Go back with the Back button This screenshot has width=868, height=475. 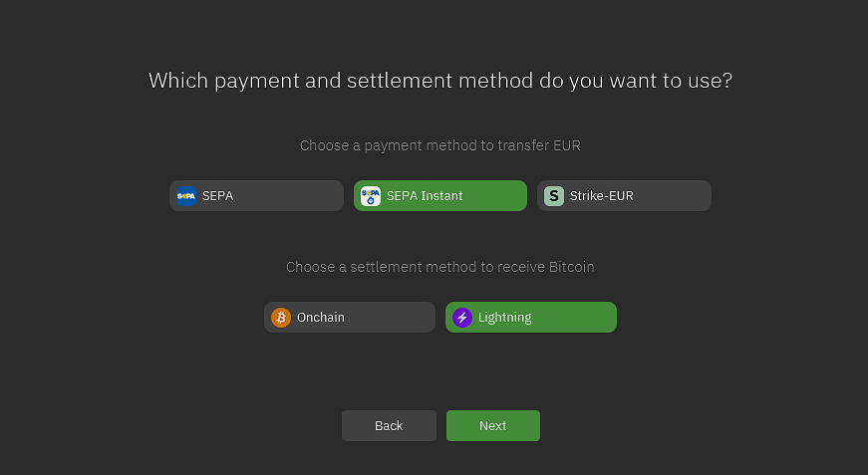point(389,426)
